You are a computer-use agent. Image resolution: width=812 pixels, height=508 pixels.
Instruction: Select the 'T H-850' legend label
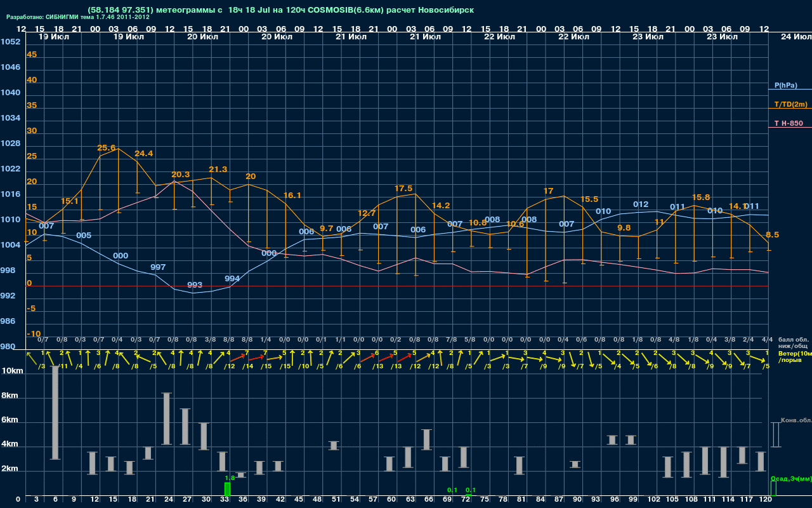[789, 123]
